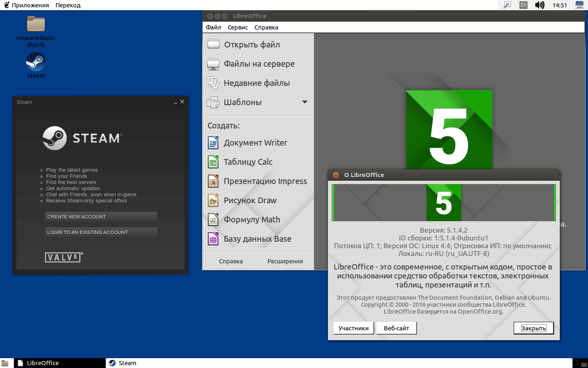Click the Impress presentation icon

click(x=213, y=181)
